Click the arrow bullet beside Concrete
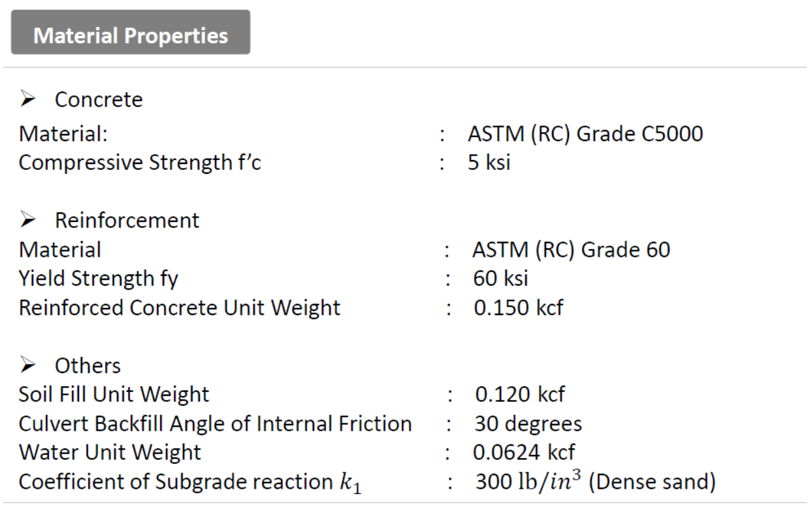 29,100
